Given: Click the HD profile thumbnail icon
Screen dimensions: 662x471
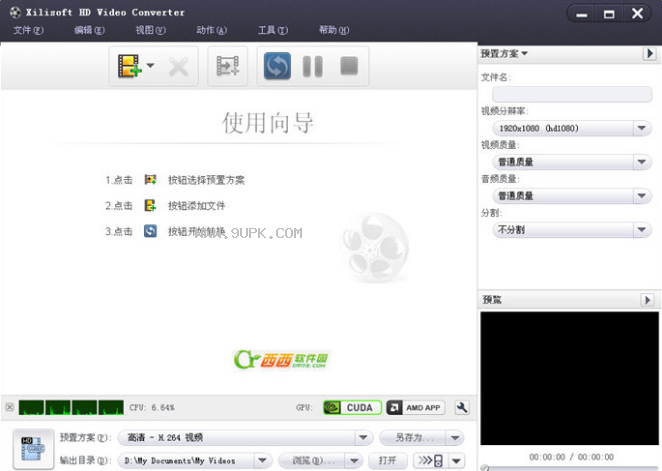Looking at the screenshot, I should click(33, 449).
